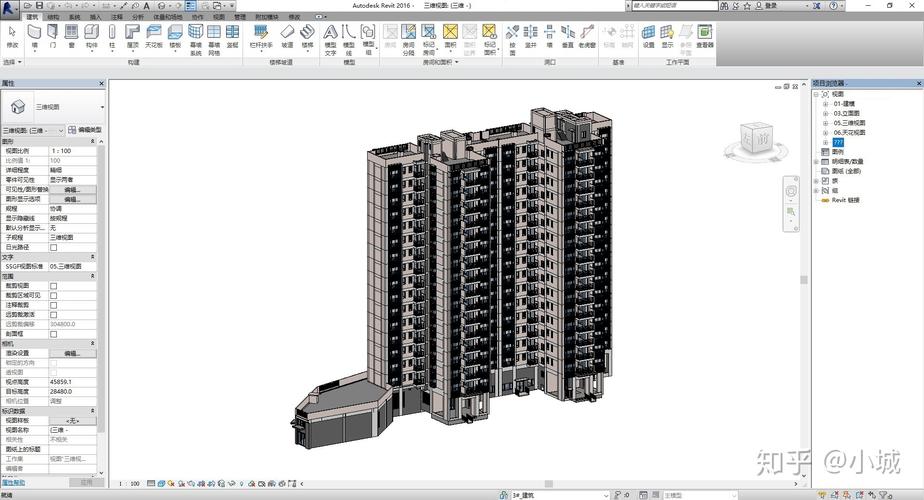Image resolution: width=924 pixels, height=500 pixels.
Task: Select the Ceiling (天花板) tool
Action: tap(154, 36)
